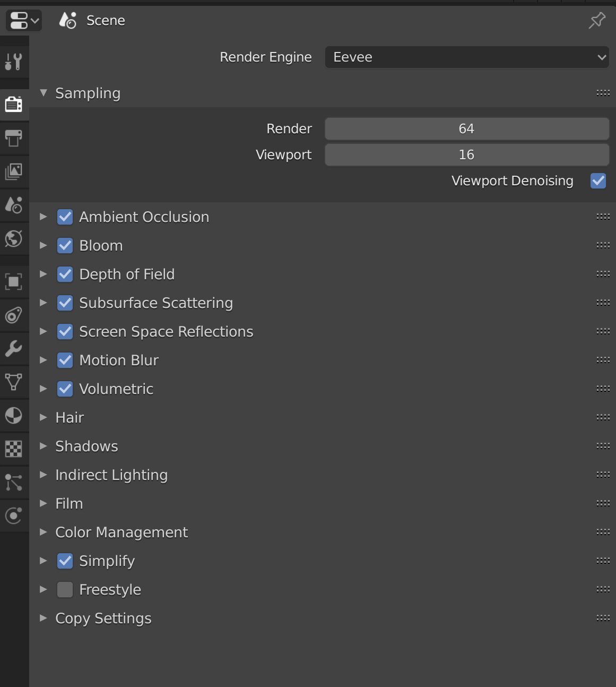Expand the Screen Space Reflections panel arrow
Viewport: 616px width, 687px height.
[x=44, y=331]
